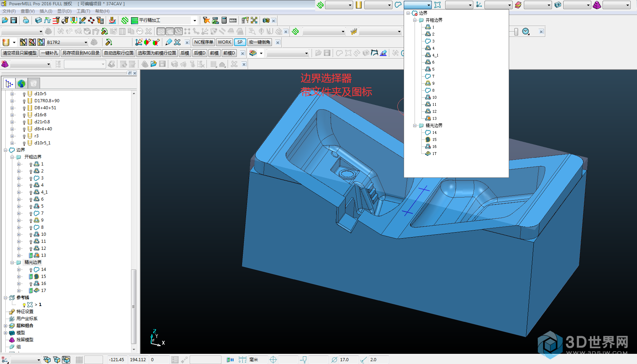Image resolution: width=637 pixels, height=364 pixels.
Task: Open the block definition cube icon
Action: [x=39, y=20]
